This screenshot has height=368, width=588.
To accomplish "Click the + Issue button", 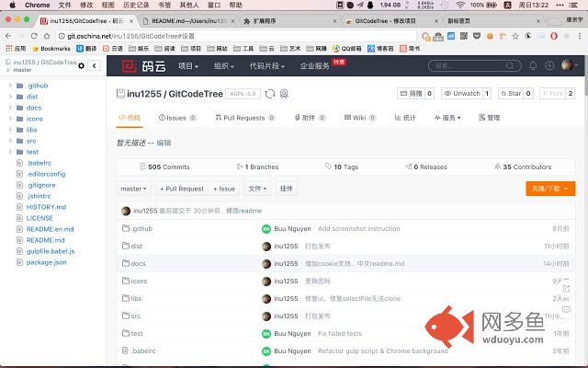I will click(x=224, y=189).
